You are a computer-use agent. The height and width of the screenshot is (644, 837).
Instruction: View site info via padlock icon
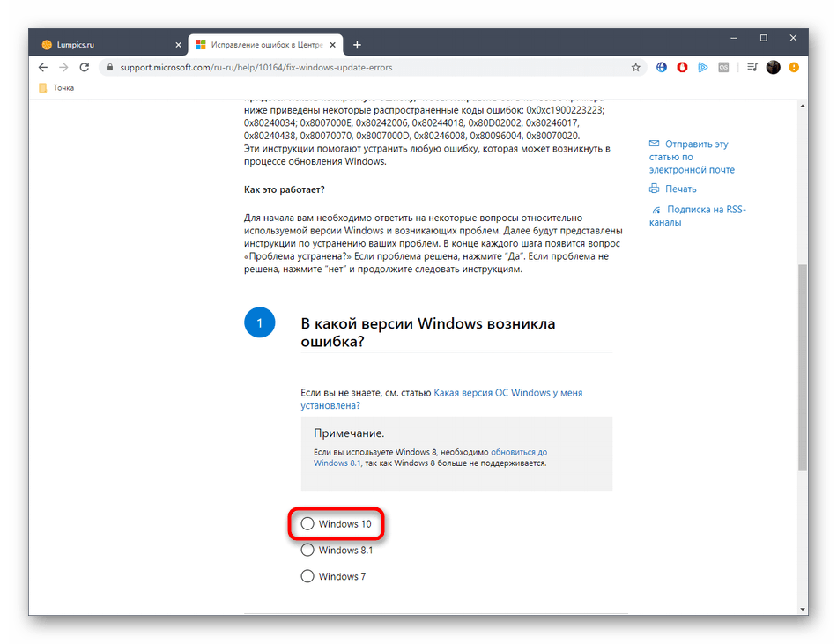(x=110, y=67)
